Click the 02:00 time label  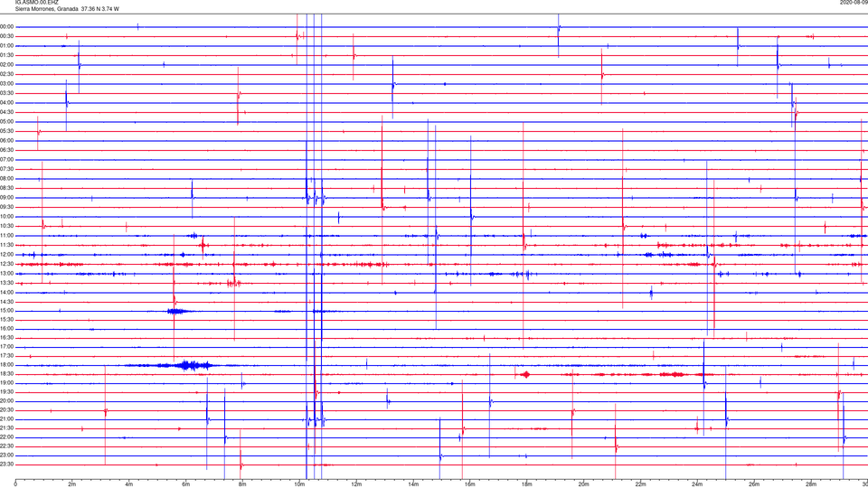tap(7, 65)
